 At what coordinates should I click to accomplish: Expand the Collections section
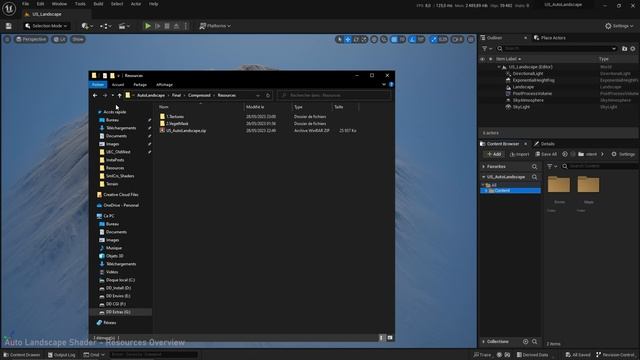point(483,342)
